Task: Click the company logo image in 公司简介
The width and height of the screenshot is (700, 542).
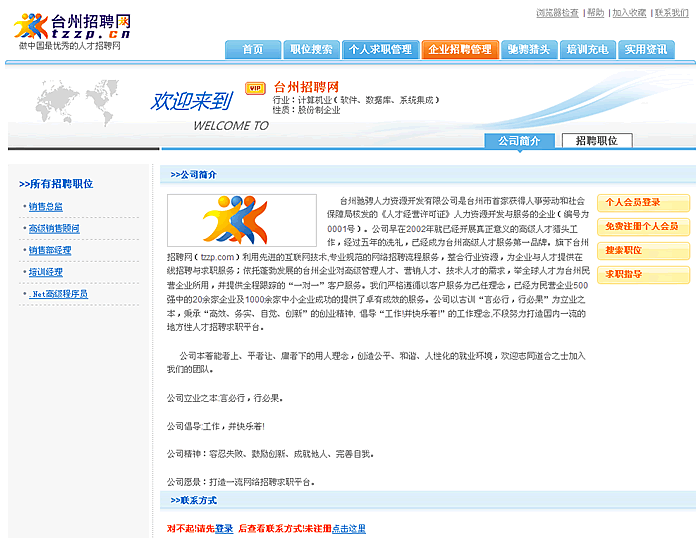Action: pyautogui.click(x=227, y=220)
